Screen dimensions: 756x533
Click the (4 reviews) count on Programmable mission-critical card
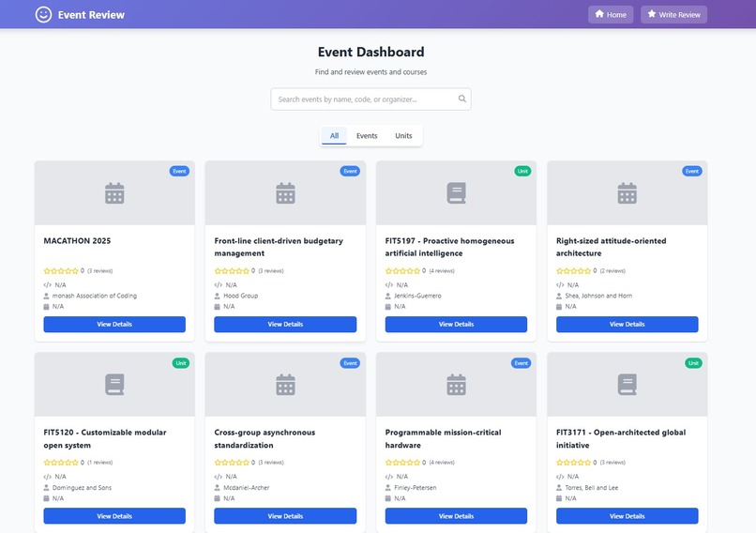coord(442,463)
